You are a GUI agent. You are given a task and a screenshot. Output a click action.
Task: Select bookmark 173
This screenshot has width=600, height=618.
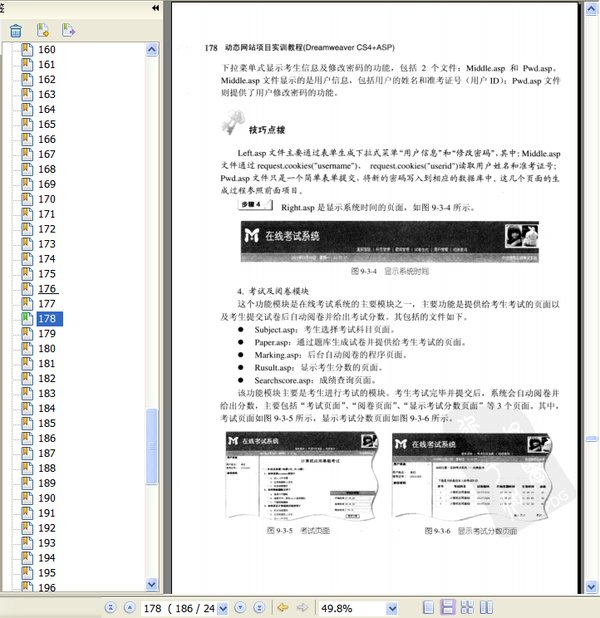[47, 244]
